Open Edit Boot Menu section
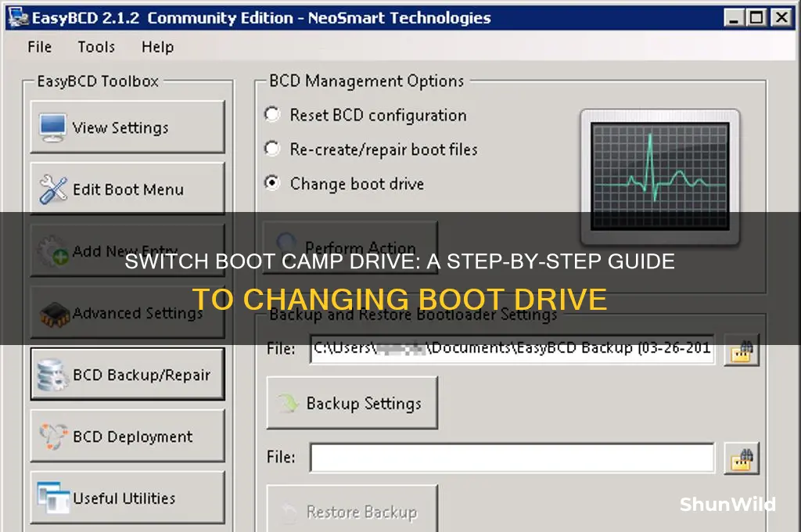The image size is (801, 532). tap(128, 189)
